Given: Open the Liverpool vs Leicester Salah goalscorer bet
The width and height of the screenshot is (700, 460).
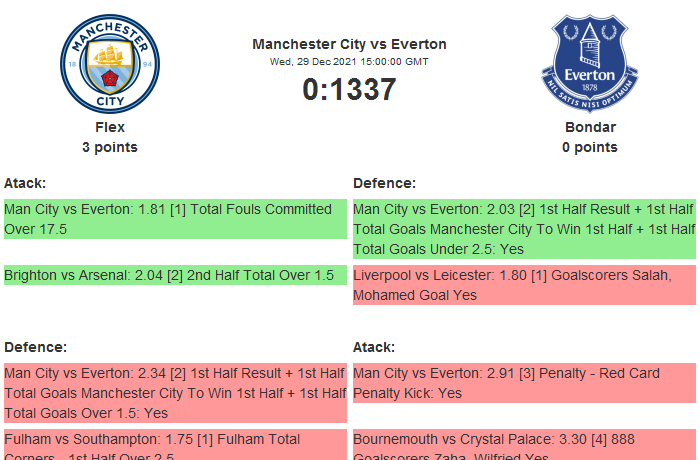Looking at the screenshot, I should click(x=524, y=285).
